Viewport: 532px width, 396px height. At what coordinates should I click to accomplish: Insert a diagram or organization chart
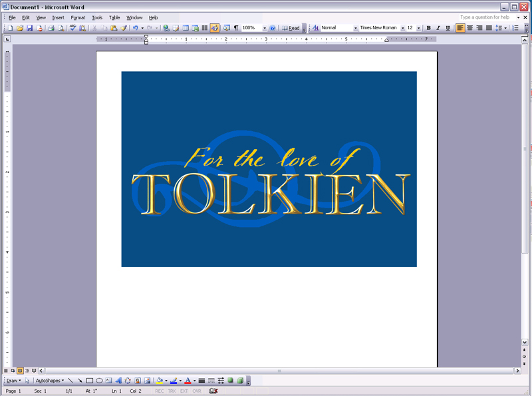(x=128, y=381)
